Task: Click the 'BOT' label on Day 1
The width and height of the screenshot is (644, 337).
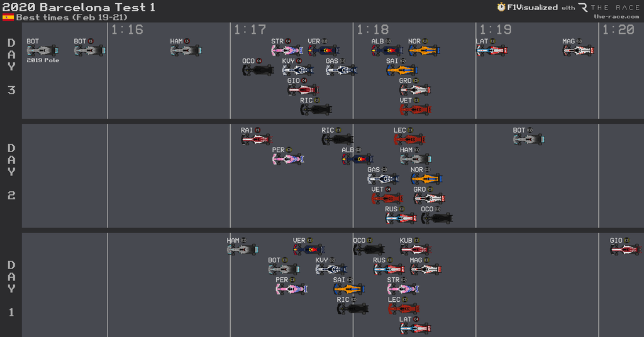Action: pyautogui.click(x=274, y=260)
